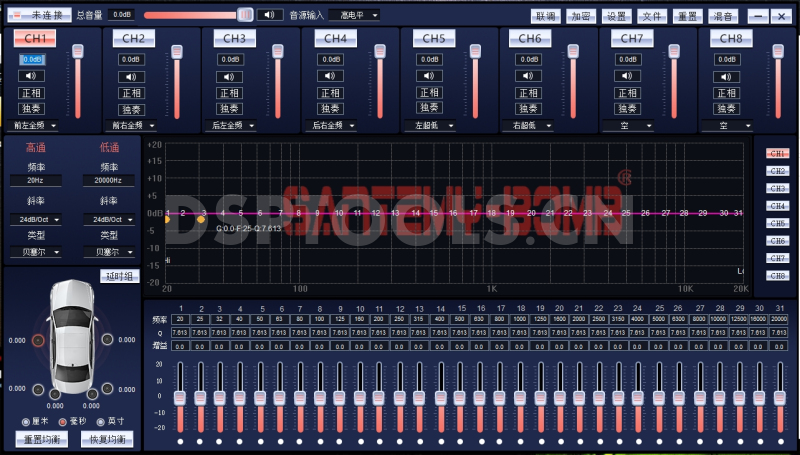The image size is (800, 455).
Task: Click the 联调 link-tuning button
Action: (x=545, y=16)
